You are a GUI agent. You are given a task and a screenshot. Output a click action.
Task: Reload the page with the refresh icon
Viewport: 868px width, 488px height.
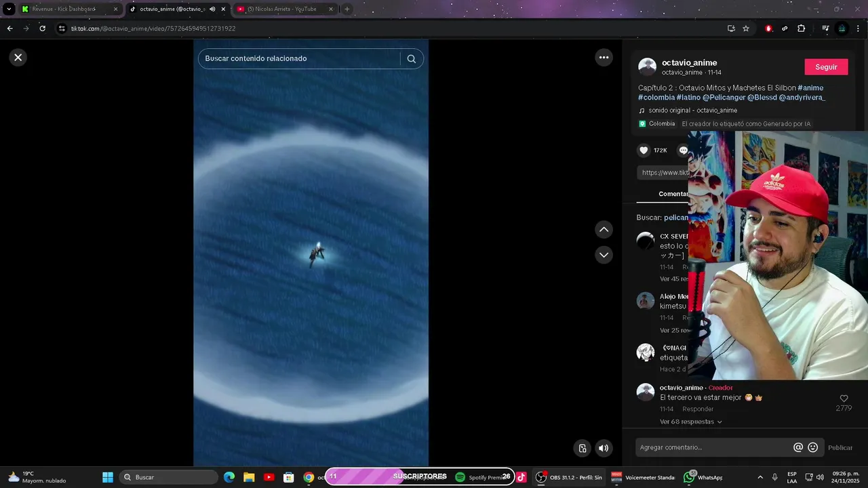43,28
